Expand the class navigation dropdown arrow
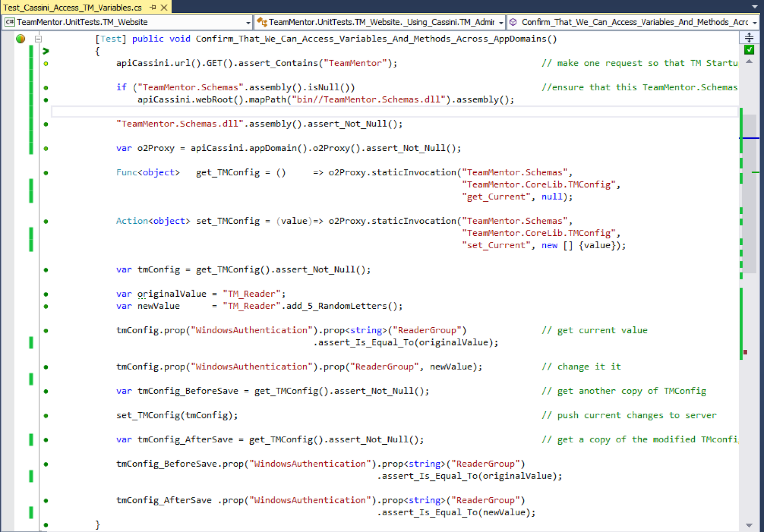Screen dimensions: 764x532 click(500, 22)
